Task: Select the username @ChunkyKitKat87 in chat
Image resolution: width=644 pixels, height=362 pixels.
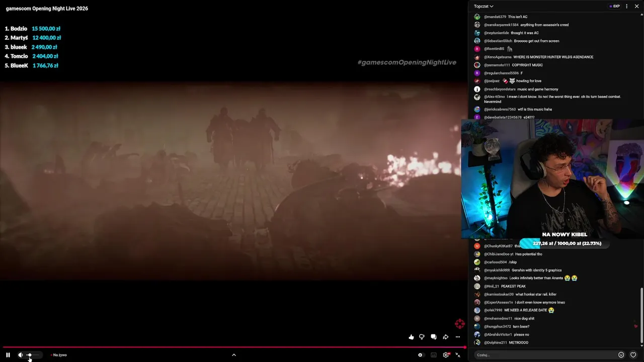Action: [498, 246]
